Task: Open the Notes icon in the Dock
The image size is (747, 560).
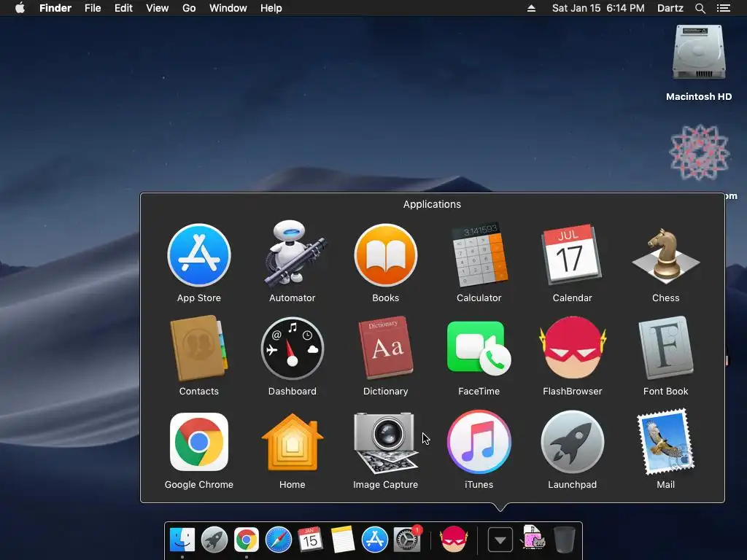Action: [343, 540]
